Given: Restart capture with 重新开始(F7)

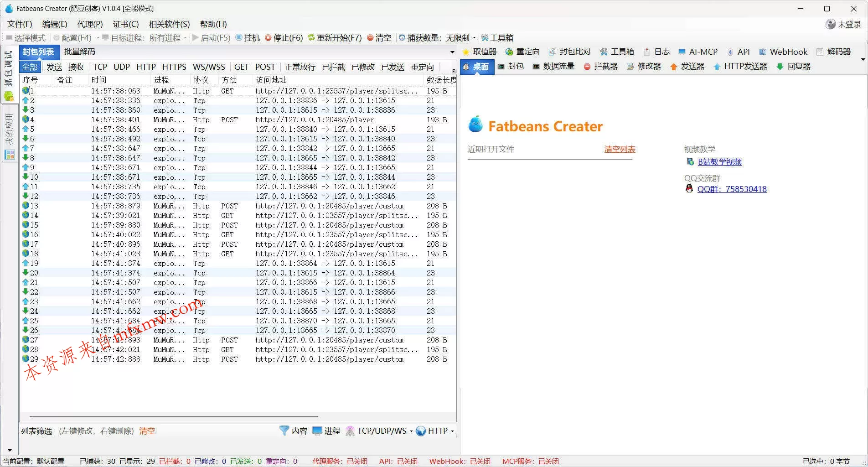Looking at the screenshot, I should pos(335,38).
